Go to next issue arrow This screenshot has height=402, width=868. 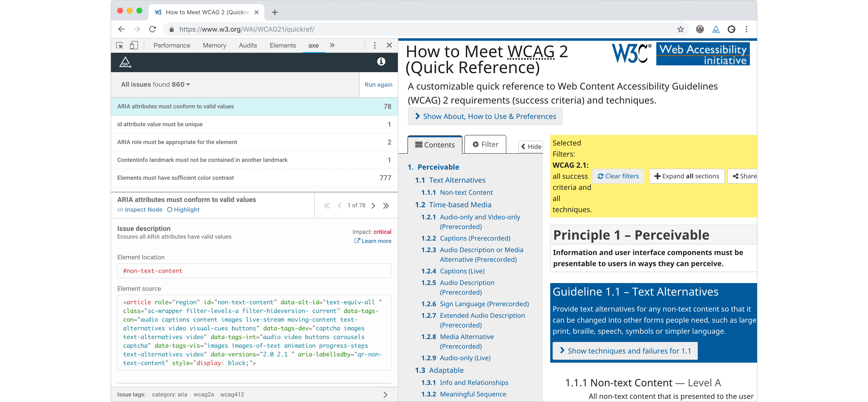click(373, 206)
